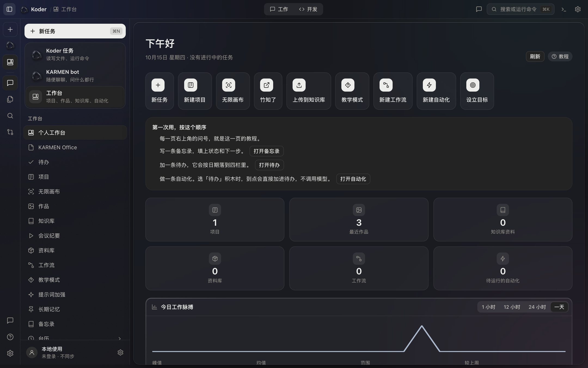Click the message icon beside the search box
This screenshot has width=588, height=368.
point(479,9)
